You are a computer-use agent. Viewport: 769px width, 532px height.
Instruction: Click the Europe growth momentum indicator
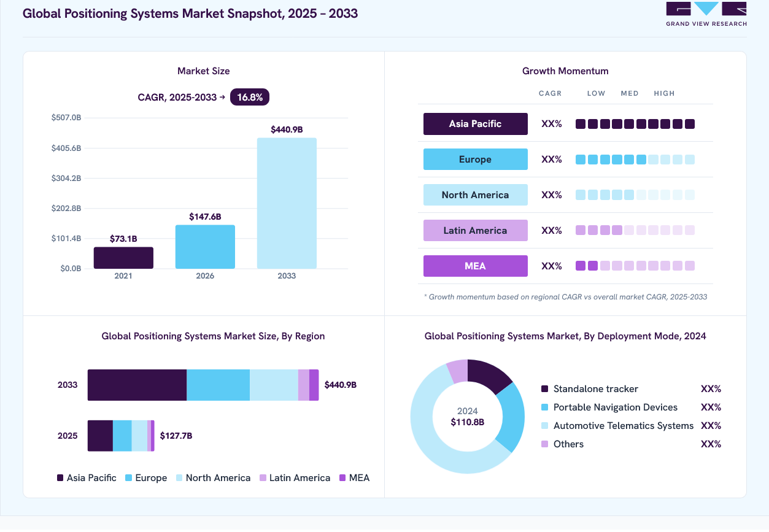(x=635, y=160)
